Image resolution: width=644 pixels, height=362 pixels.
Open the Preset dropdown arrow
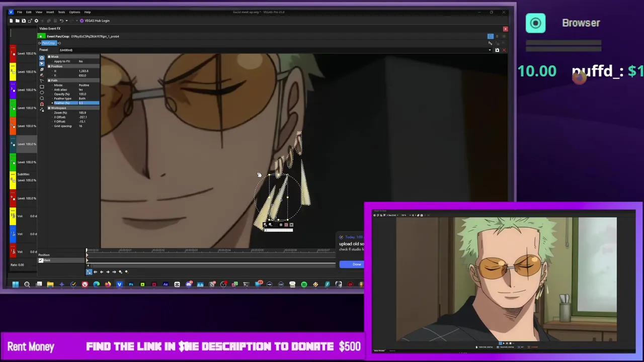pos(490,50)
